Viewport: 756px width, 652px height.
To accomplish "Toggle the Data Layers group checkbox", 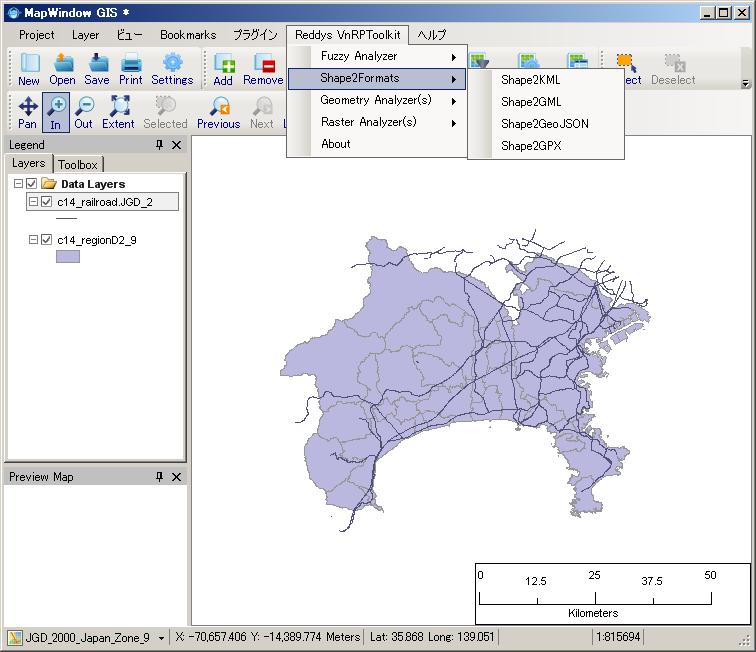I will pos(32,184).
